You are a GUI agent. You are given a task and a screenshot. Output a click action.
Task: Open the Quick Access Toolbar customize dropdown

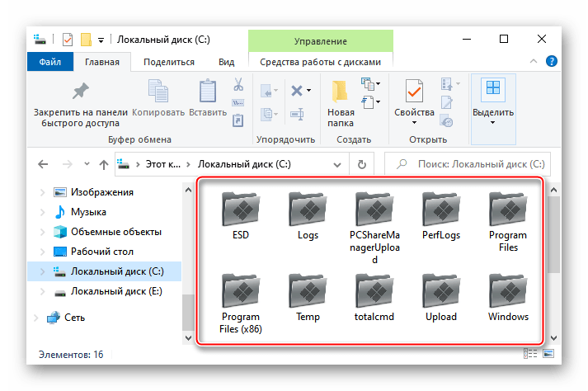(x=101, y=40)
